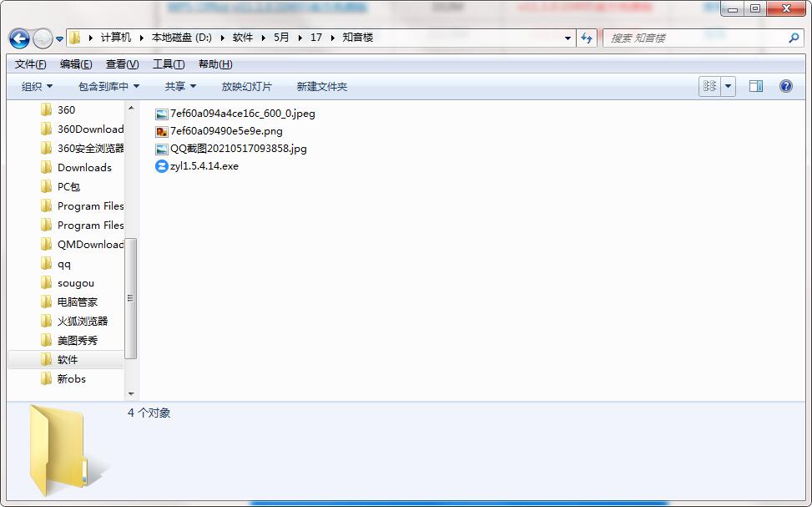Click folder icon next to sougou
The width and height of the screenshot is (812, 507).
point(46,282)
